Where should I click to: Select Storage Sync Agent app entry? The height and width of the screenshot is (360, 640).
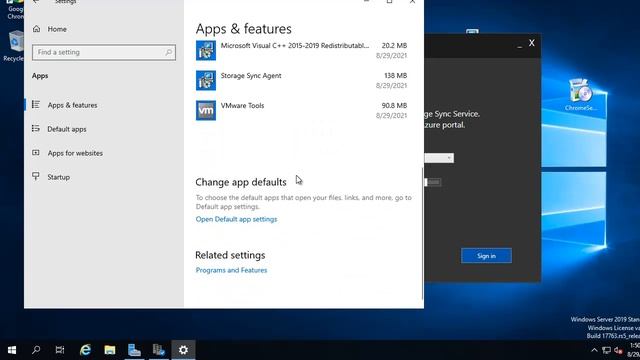(301, 80)
